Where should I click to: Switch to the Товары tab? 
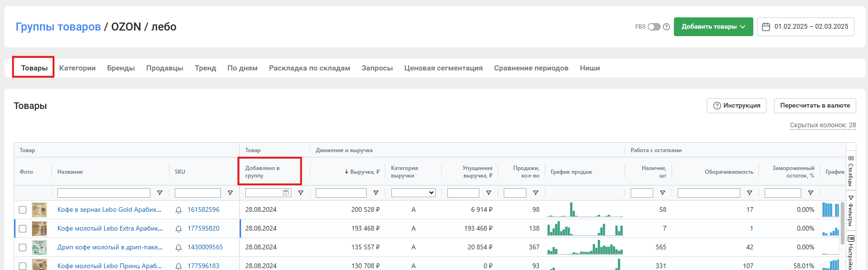pyautogui.click(x=34, y=68)
